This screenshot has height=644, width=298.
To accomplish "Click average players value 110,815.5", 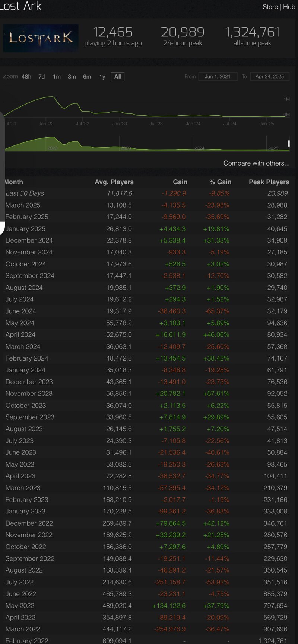I will coord(117,488).
